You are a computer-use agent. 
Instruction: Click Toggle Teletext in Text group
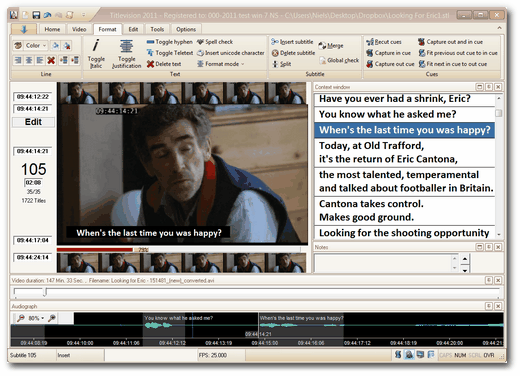[x=170, y=53]
